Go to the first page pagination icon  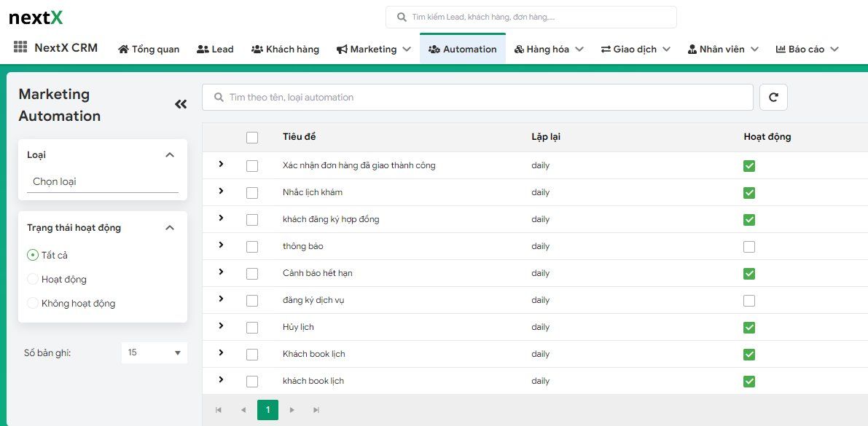219,410
